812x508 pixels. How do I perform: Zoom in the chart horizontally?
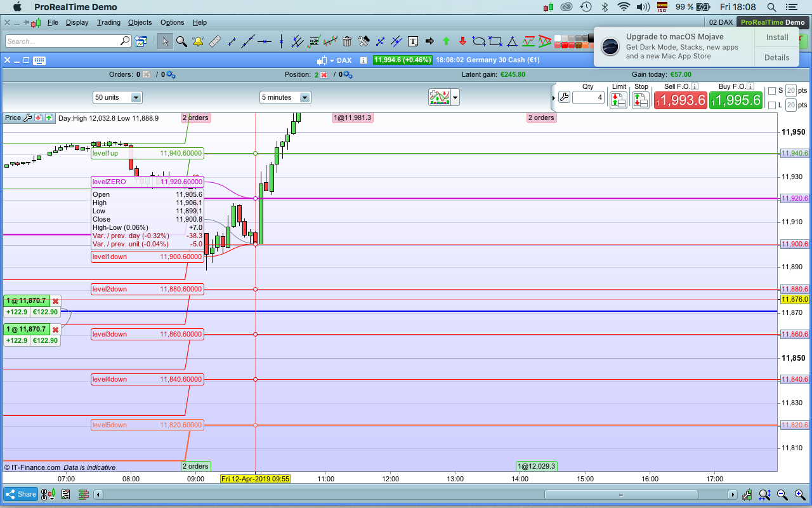tap(799, 495)
